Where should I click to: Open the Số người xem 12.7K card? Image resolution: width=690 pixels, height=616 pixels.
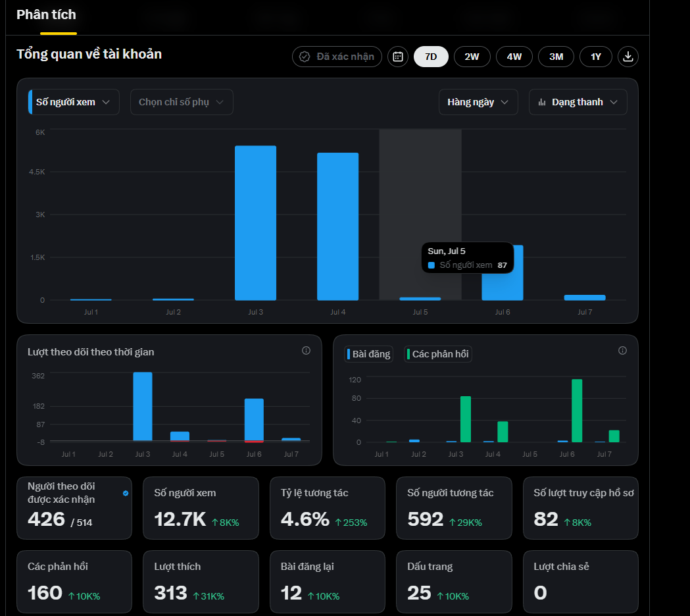tap(201, 508)
